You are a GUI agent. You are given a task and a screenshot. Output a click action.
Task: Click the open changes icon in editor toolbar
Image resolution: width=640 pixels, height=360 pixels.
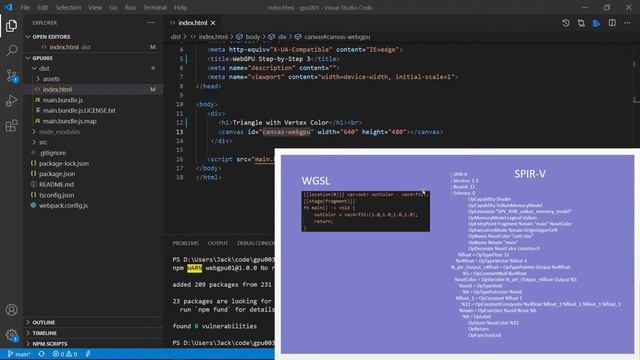click(581, 23)
